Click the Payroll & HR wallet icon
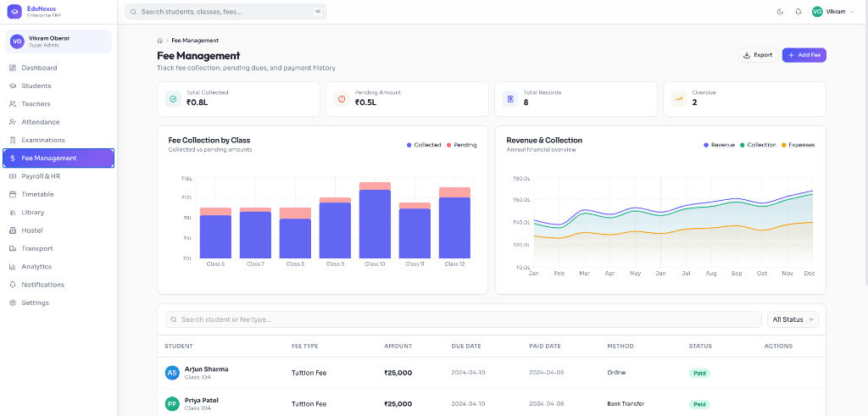This screenshot has width=868, height=416. [x=13, y=176]
